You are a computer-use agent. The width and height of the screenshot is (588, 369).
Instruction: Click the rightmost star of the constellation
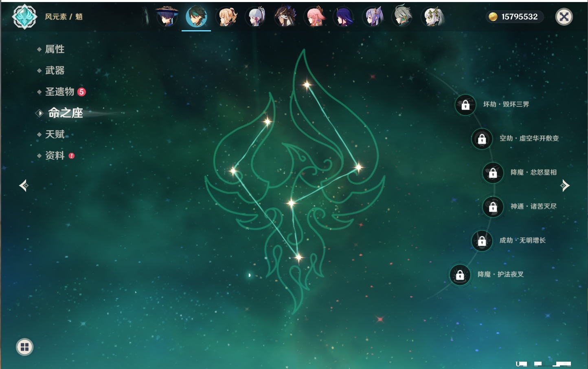click(358, 167)
